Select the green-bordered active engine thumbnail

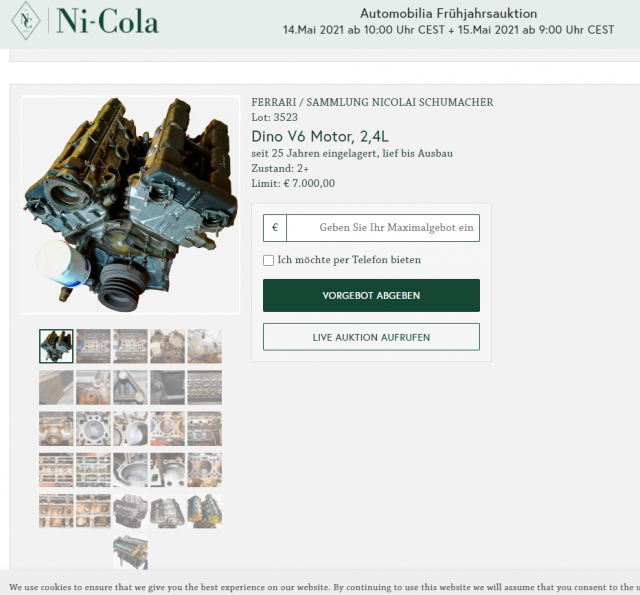point(56,346)
